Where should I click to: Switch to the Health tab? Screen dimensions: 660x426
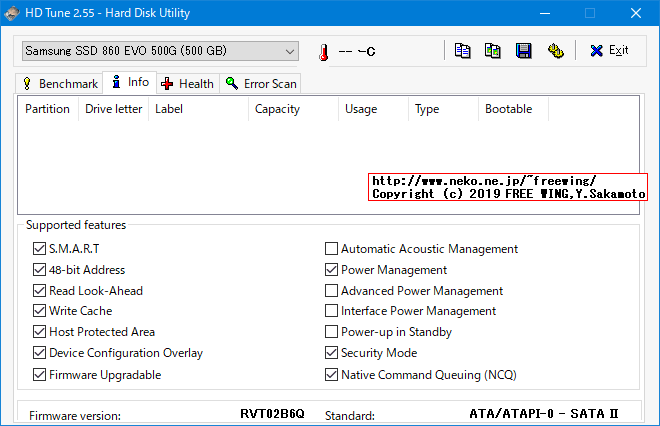[187, 84]
